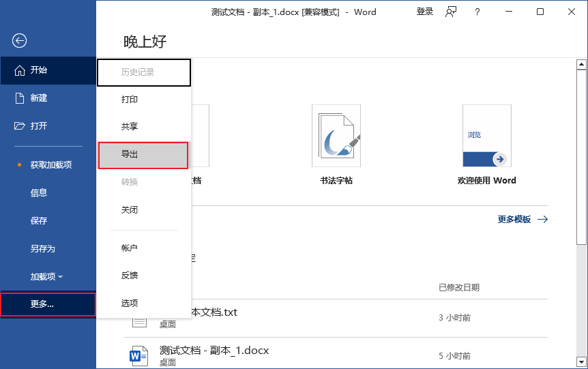Click the home icon beside 开始
The width and height of the screenshot is (588, 369).
click(20, 70)
